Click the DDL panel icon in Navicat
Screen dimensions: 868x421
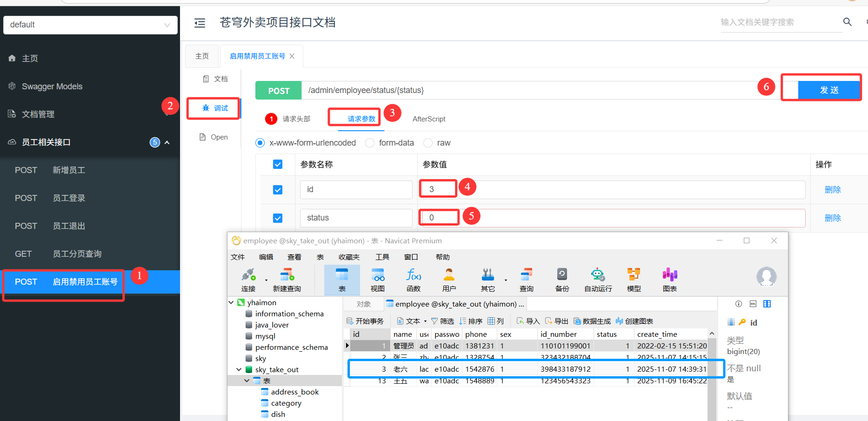click(753, 304)
